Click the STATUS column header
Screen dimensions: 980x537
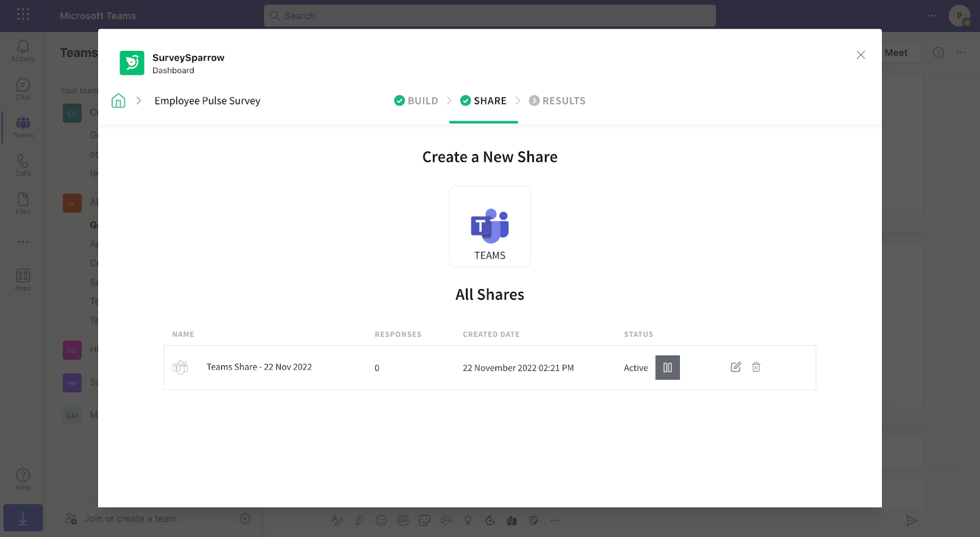(x=639, y=334)
